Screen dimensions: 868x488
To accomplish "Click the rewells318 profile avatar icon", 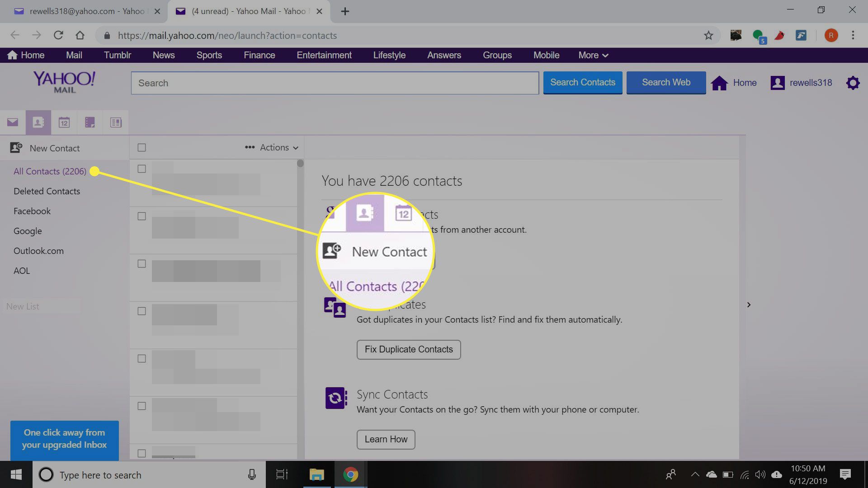I will [x=777, y=83].
